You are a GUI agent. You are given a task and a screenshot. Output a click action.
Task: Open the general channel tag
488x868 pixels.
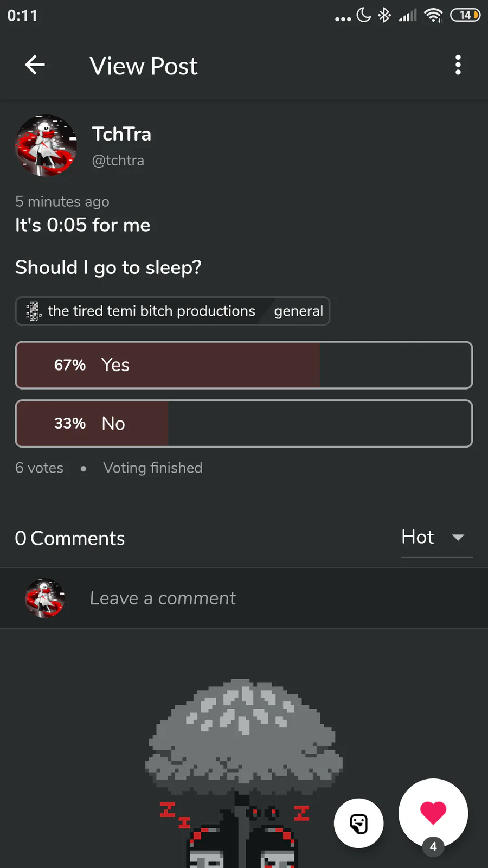click(298, 311)
